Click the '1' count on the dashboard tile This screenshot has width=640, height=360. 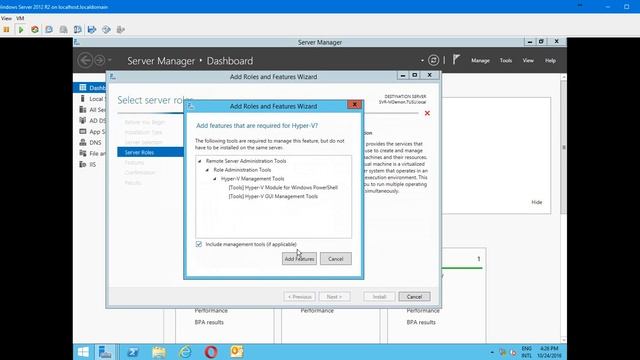[478, 259]
